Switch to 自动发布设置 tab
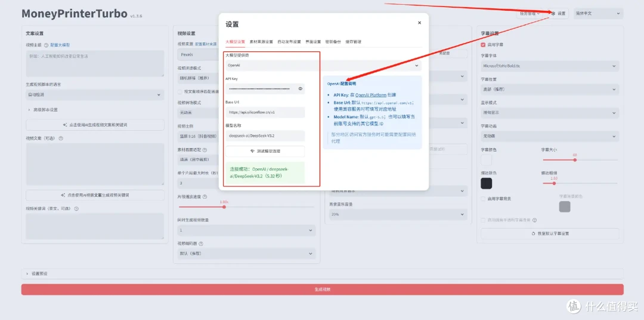Screen dimensions: 644x320 pyautogui.click(x=289, y=42)
